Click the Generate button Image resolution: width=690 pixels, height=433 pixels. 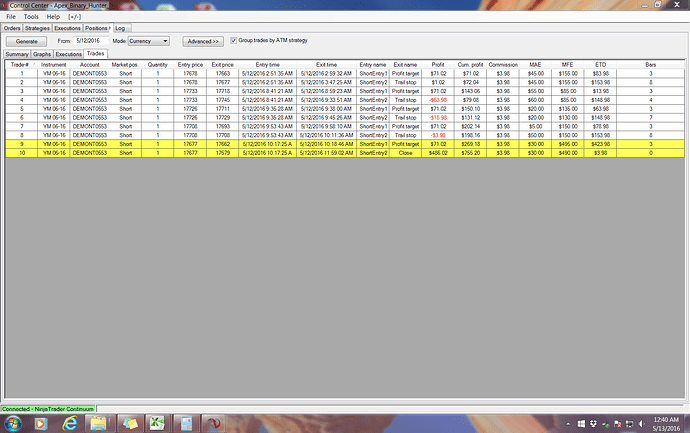26,41
